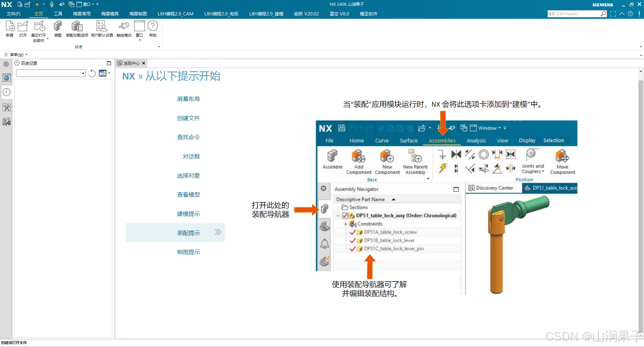This screenshot has width=644, height=347.
Task: Open the 查看模型 tip link
Action: 189,195
